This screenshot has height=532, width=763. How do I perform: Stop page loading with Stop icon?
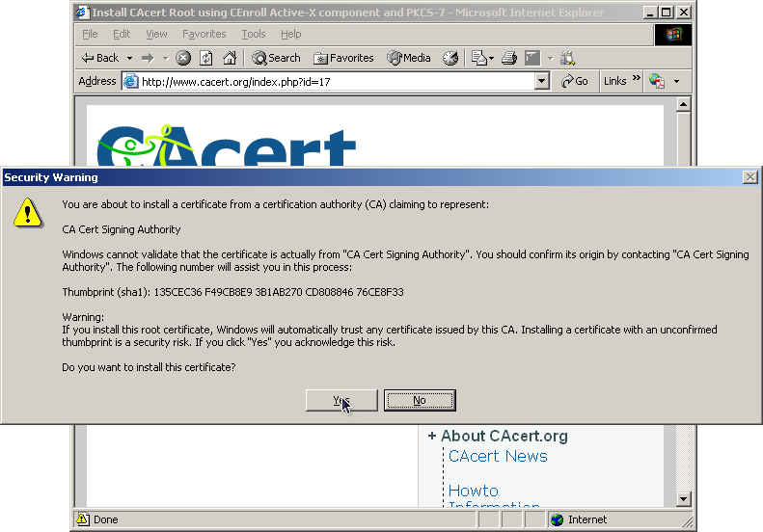point(183,59)
